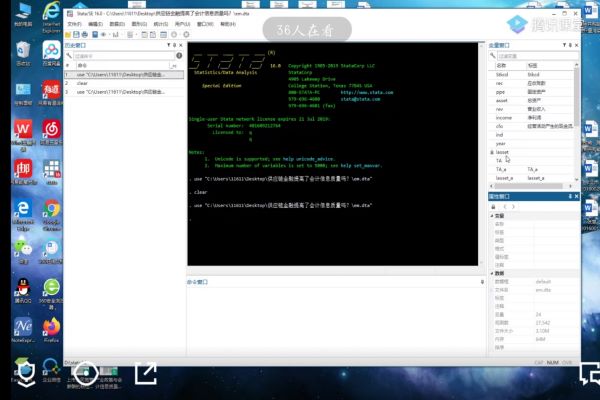
Task: Click the Print toolbar icon
Action: [85, 35]
